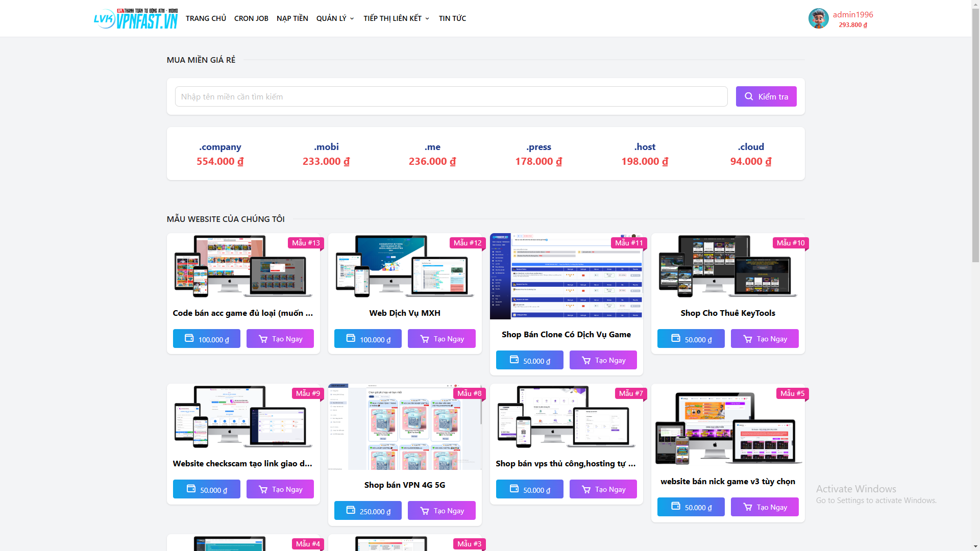Click wallet icon on Shop Bán Clone card

click(x=514, y=360)
